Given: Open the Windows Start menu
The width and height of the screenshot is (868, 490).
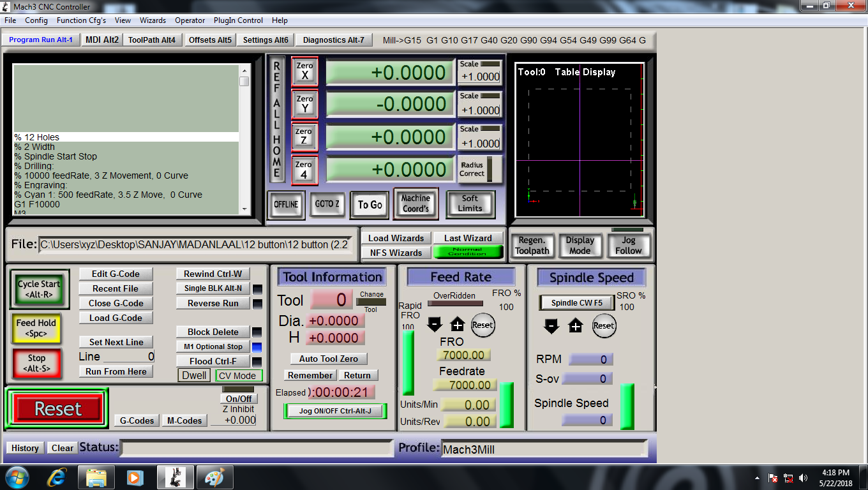Looking at the screenshot, I should 17,477.
